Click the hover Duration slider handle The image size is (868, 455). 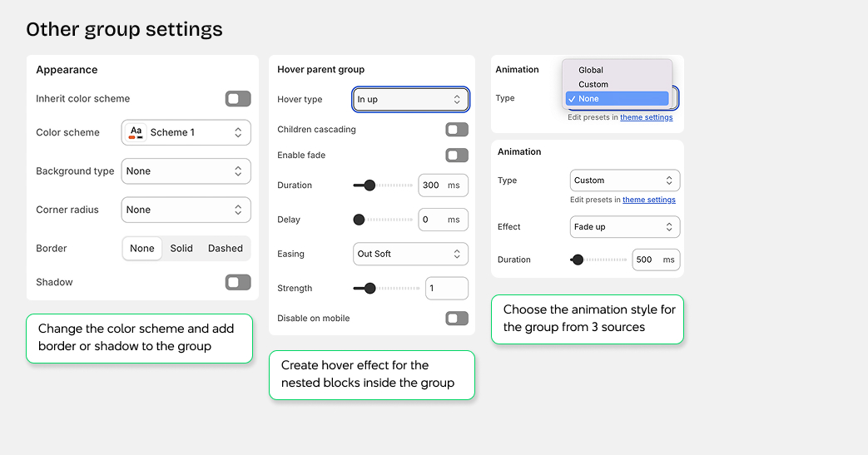pos(370,185)
